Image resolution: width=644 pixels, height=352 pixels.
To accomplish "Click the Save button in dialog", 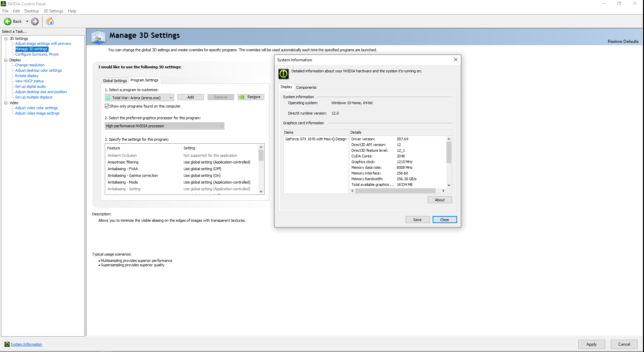I will (417, 220).
